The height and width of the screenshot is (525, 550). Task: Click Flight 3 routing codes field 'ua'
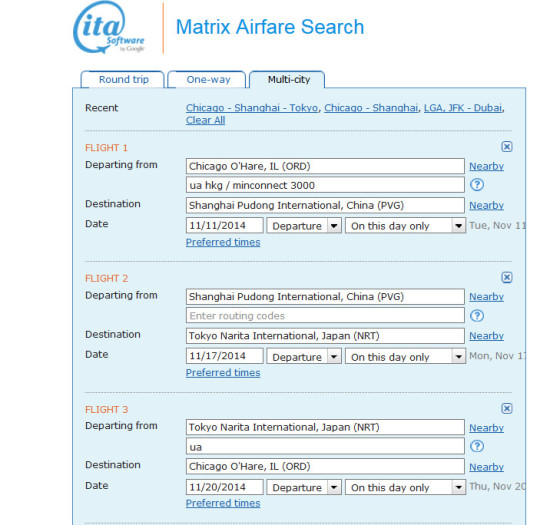pos(325,447)
